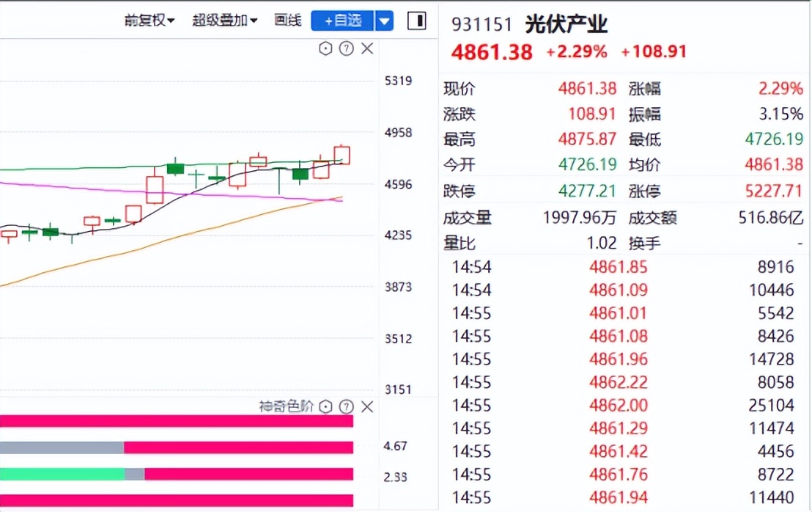The height and width of the screenshot is (512, 812).
Task: Open the 前复权 dropdown
Action: (150, 21)
